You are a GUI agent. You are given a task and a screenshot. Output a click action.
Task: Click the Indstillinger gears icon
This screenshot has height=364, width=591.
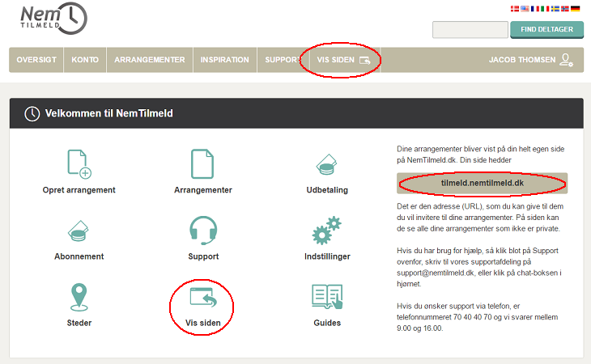coord(327,231)
